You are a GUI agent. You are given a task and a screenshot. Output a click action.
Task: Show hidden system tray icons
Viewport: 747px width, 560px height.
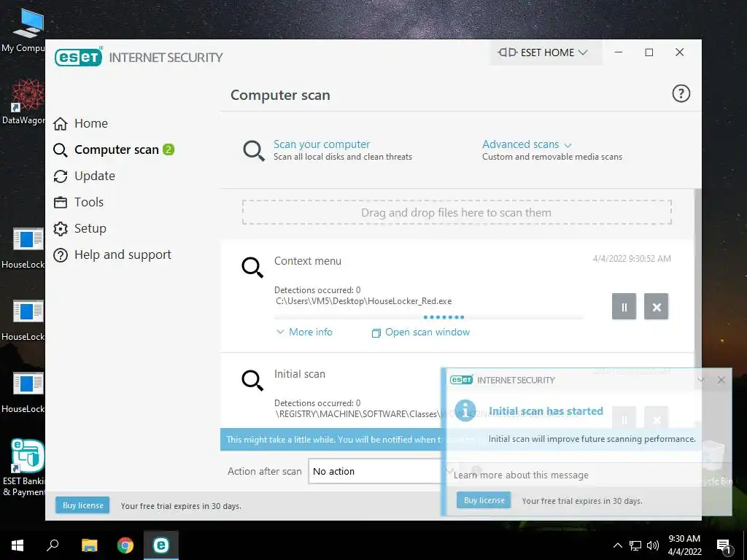[x=617, y=545]
